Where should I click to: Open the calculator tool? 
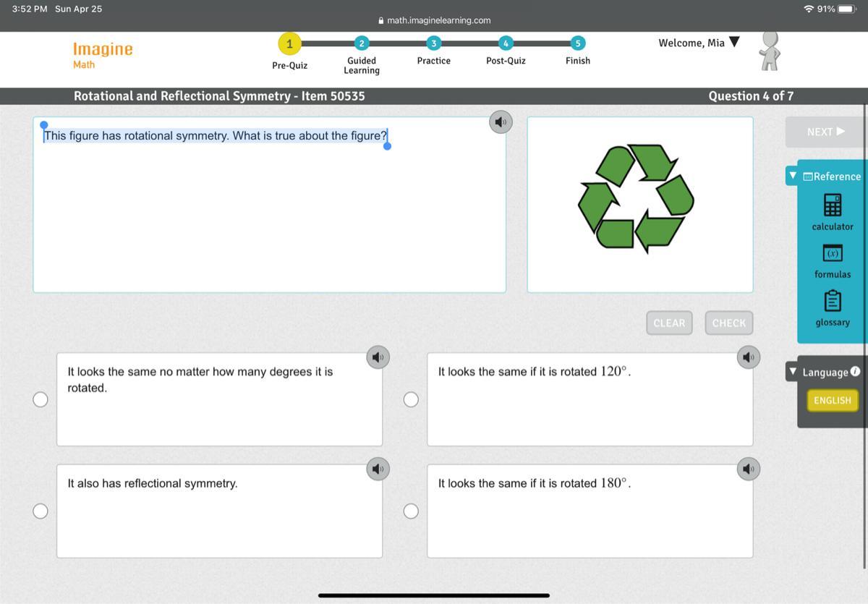pos(833,212)
